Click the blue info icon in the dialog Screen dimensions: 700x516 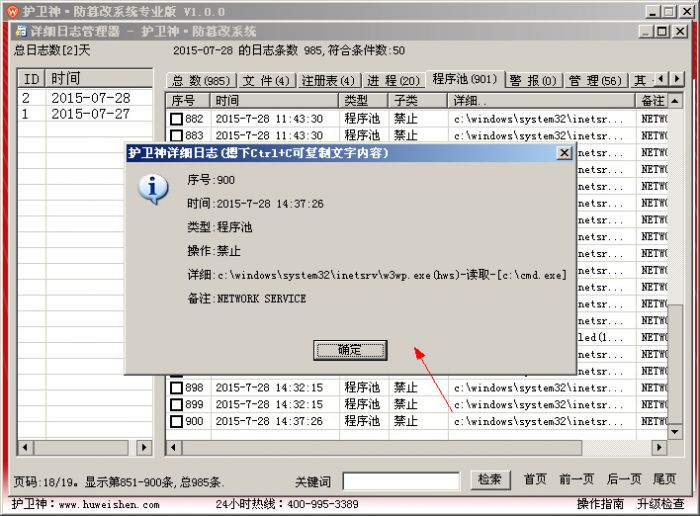(153, 189)
